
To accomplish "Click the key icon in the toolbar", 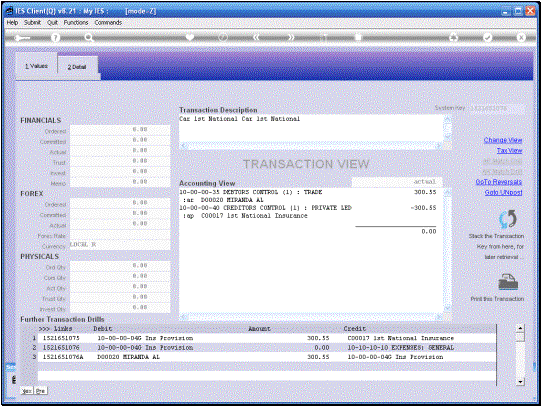I will [22, 38].
